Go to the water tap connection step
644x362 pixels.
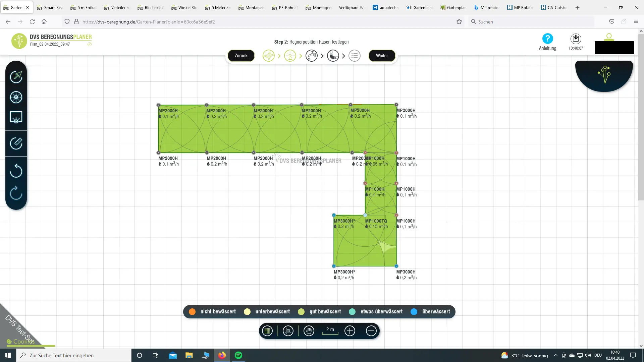tap(311, 56)
